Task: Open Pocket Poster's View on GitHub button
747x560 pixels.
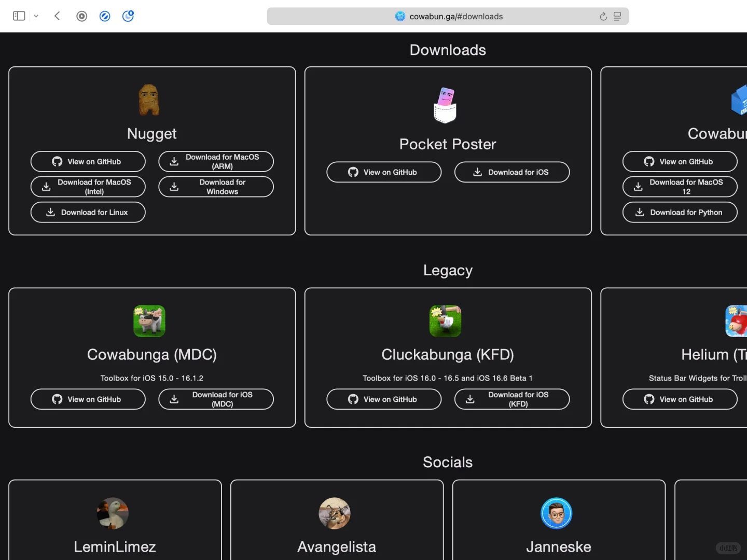Action: click(x=384, y=172)
